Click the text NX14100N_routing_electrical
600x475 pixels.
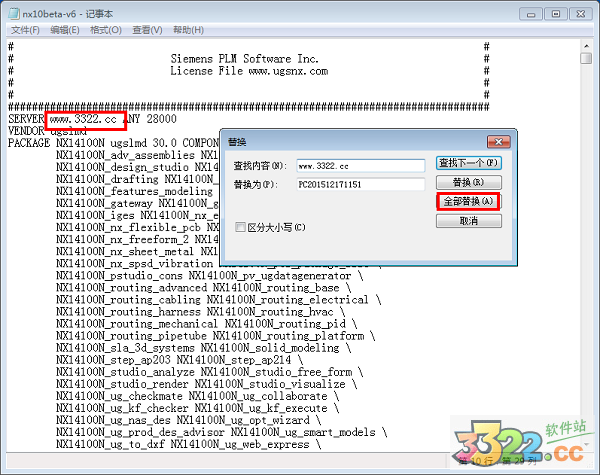[x=288, y=300]
